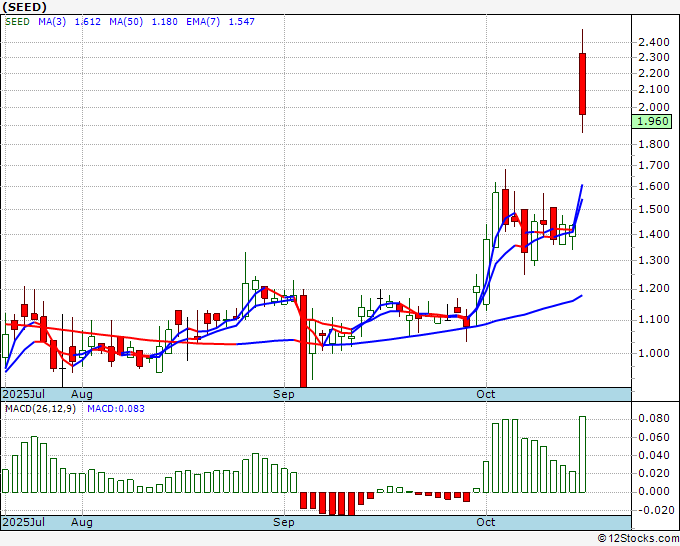Click the 2.200 price axis label
The width and height of the screenshot is (680, 546).
pos(654,73)
